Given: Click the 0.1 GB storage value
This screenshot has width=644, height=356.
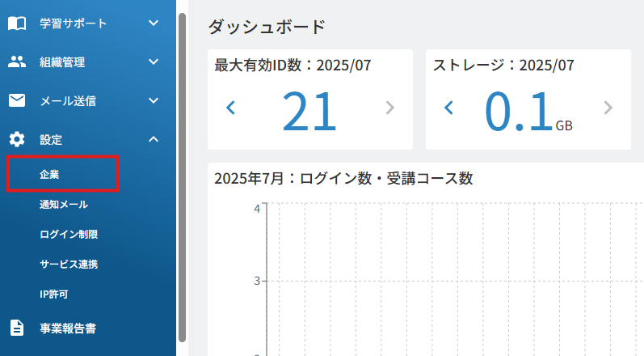Looking at the screenshot, I should pos(528,111).
